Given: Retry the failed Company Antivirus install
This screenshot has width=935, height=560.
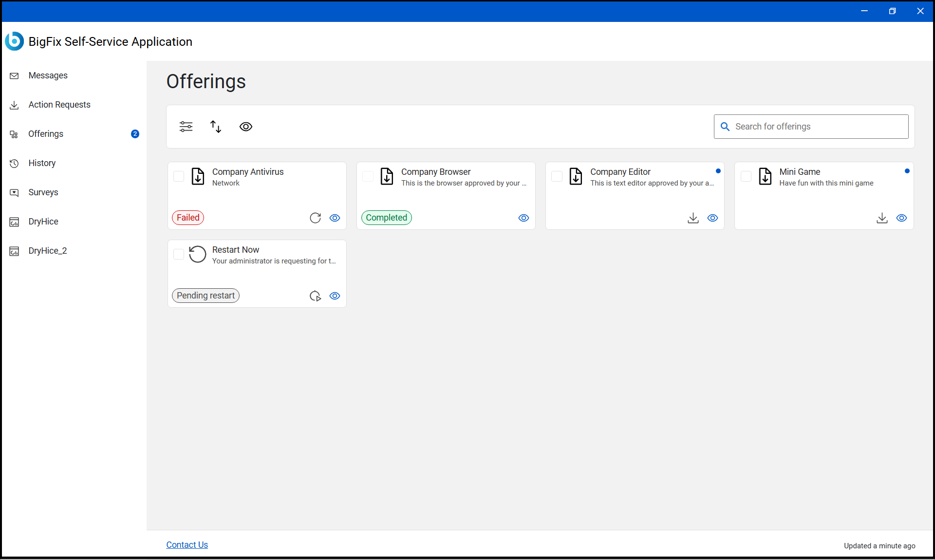Looking at the screenshot, I should [x=315, y=218].
